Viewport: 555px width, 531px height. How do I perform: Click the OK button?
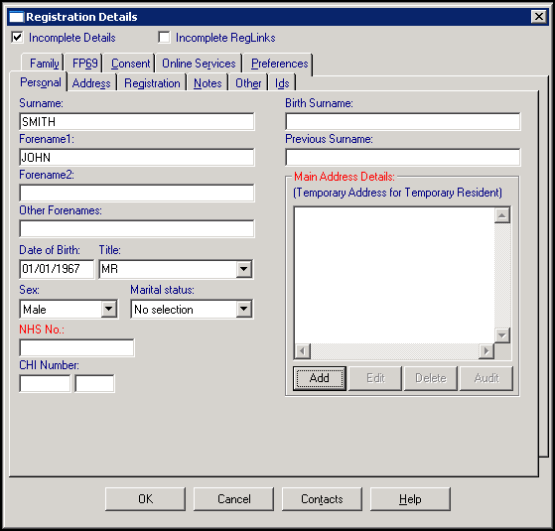(x=145, y=499)
